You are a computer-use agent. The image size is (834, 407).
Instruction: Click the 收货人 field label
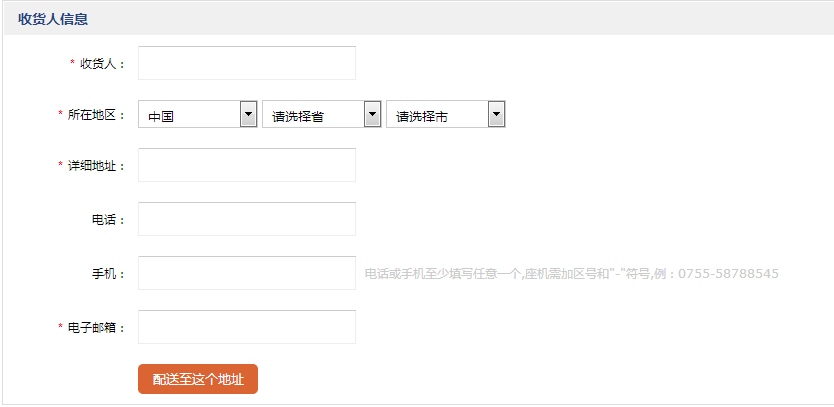[101, 64]
